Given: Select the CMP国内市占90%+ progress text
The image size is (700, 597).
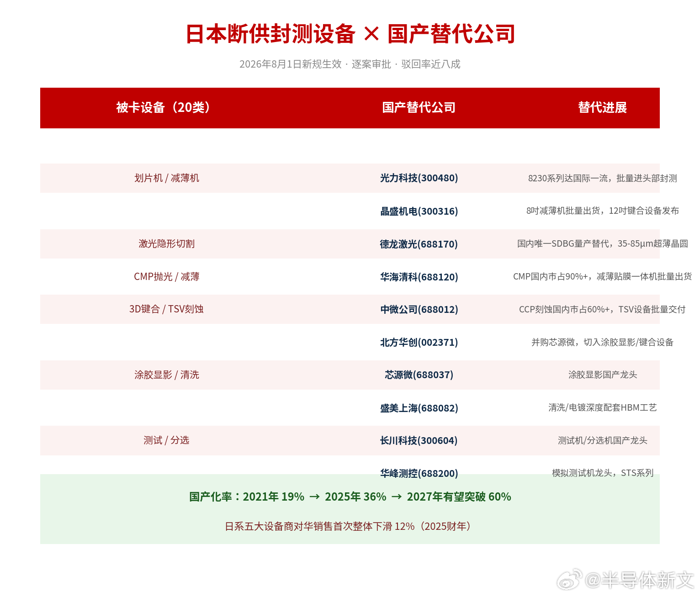Looking at the screenshot, I should [x=602, y=277].
